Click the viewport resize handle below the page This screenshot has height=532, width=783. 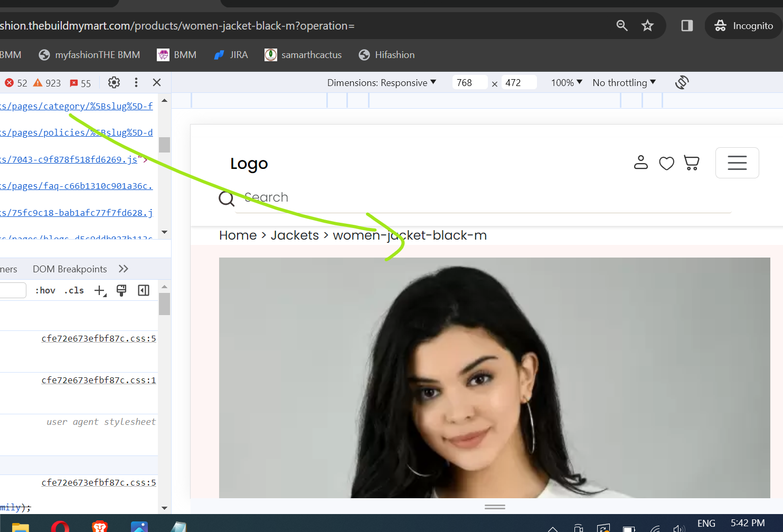pos(495,507)
